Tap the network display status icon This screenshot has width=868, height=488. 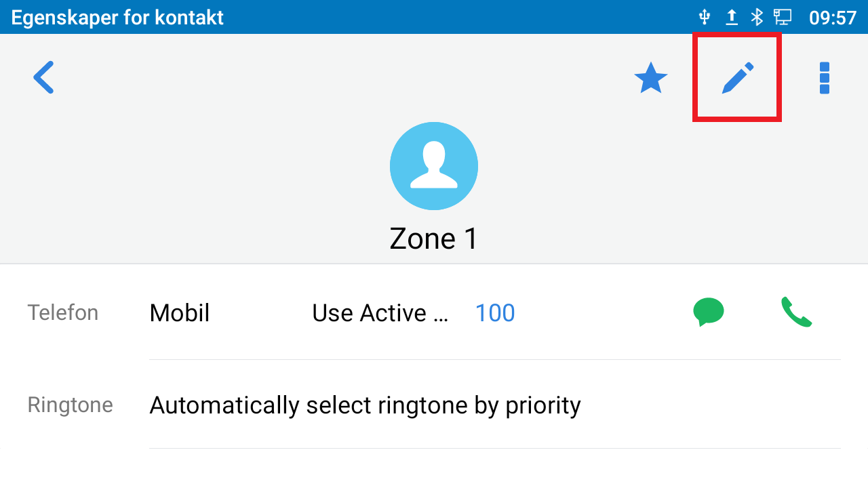783,17
